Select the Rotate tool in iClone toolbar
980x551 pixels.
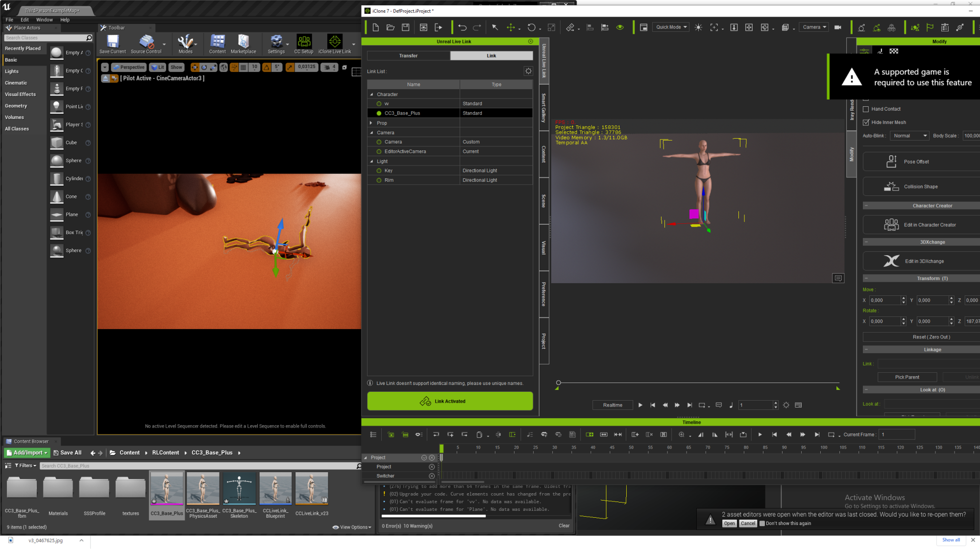click(532, 27)
